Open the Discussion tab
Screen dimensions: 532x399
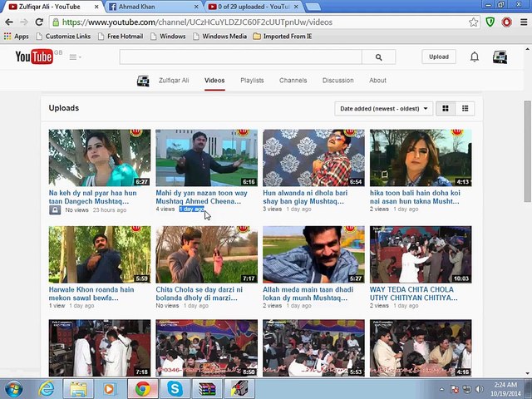coord(338,81)
